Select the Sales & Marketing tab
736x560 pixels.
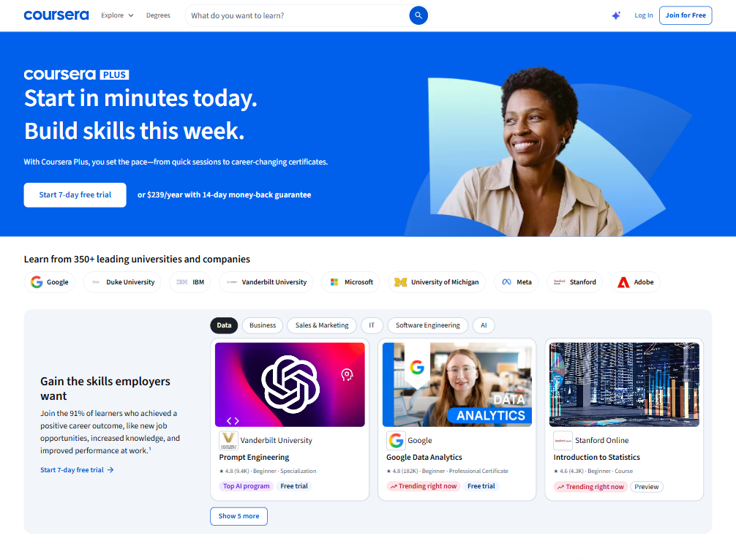click(321, 325)
